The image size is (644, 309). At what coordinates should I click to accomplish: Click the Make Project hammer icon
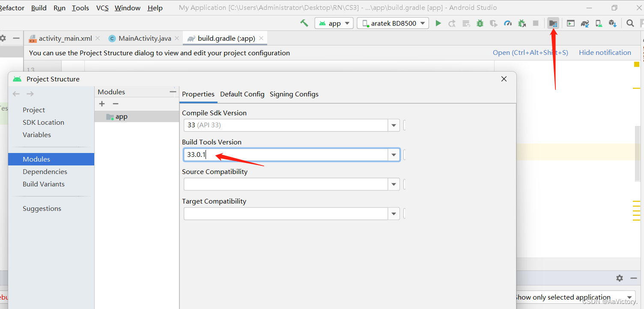point(304,23)
